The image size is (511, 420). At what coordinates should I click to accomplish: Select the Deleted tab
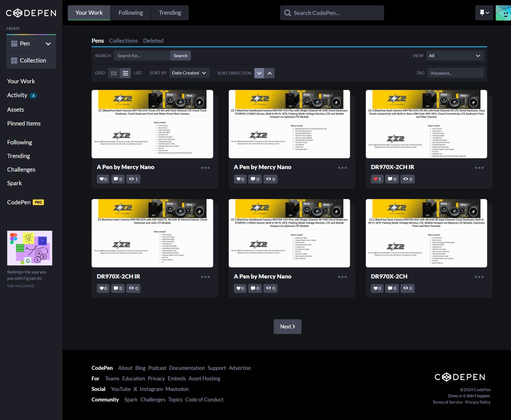[153, 41]
